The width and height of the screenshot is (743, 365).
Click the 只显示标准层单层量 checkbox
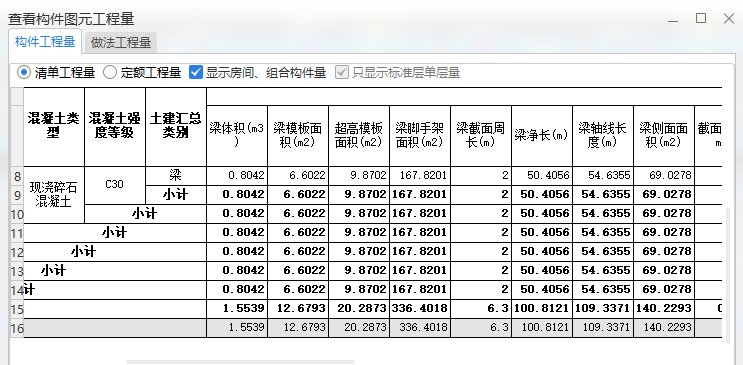point(342,73)
